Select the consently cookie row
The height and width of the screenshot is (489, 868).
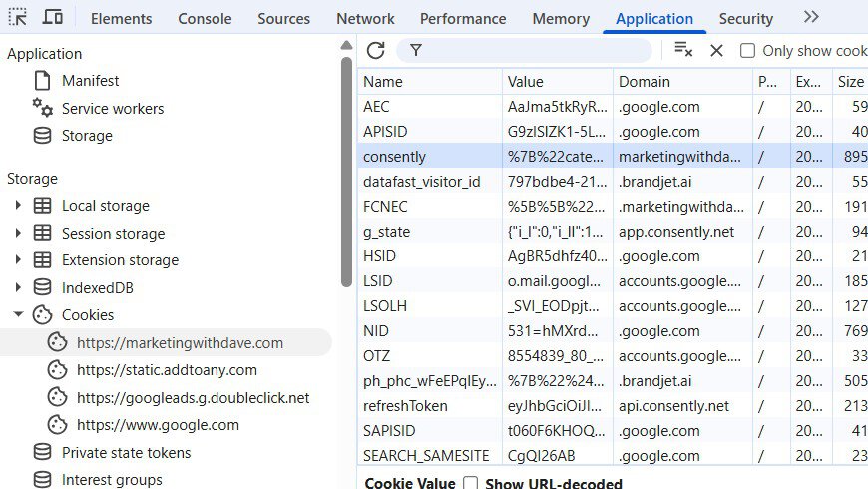pos(613,156)
